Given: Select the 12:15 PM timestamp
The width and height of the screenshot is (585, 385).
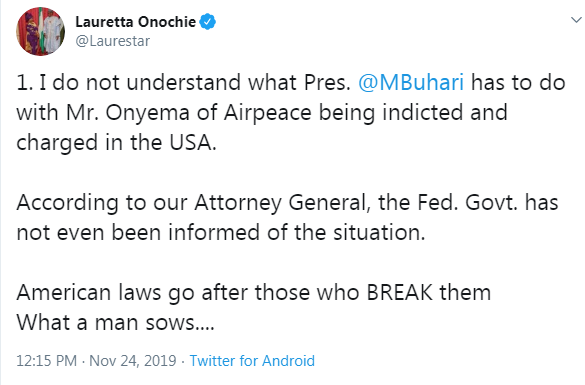Looking at the screenshot, I should tap(47, 361).
